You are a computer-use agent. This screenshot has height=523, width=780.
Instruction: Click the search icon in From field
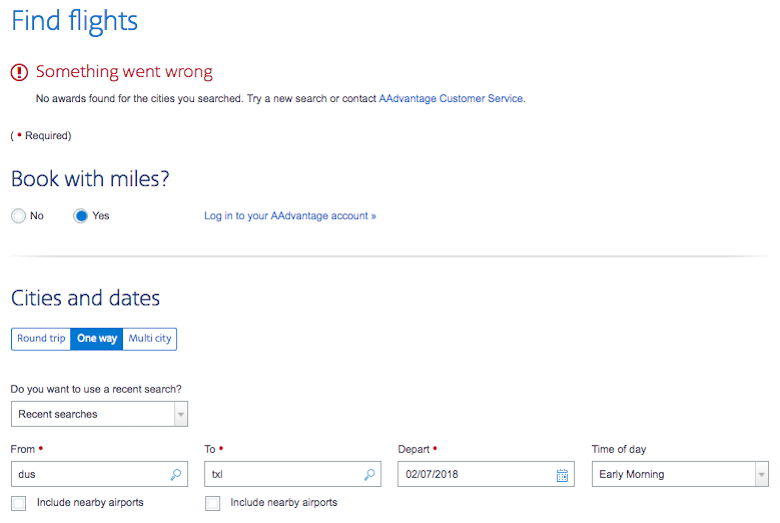[x=176, y=474]
